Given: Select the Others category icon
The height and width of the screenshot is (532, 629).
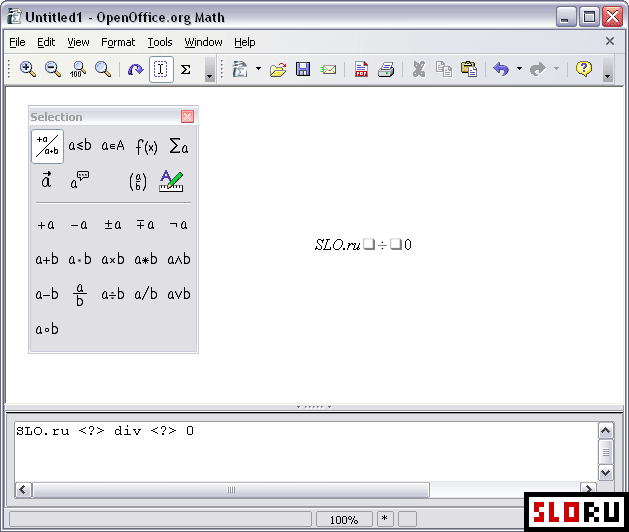Looking at the screenshot, I should click(x=80, y=181).
